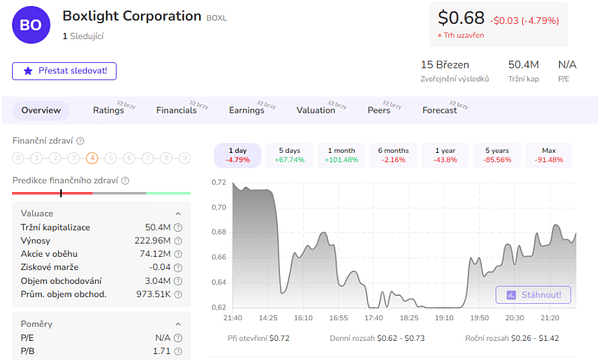
Task: Click help icon for Tržní kapitalizace
Action: [x=178, y=228]
